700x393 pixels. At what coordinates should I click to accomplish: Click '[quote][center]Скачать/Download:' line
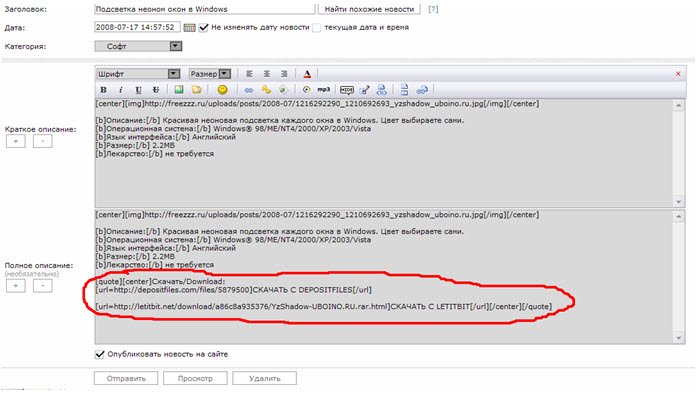161,281
